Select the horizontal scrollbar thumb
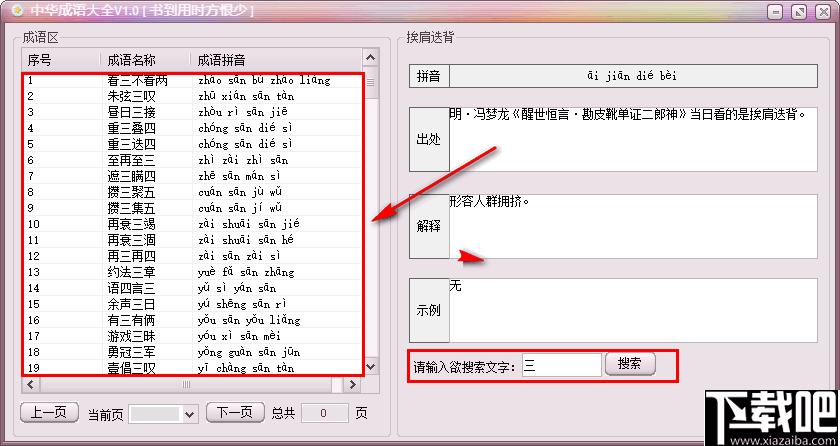Image resolution: width=840 pixels, height=446 pixels. pyautogui.click(x=186, y=384)
